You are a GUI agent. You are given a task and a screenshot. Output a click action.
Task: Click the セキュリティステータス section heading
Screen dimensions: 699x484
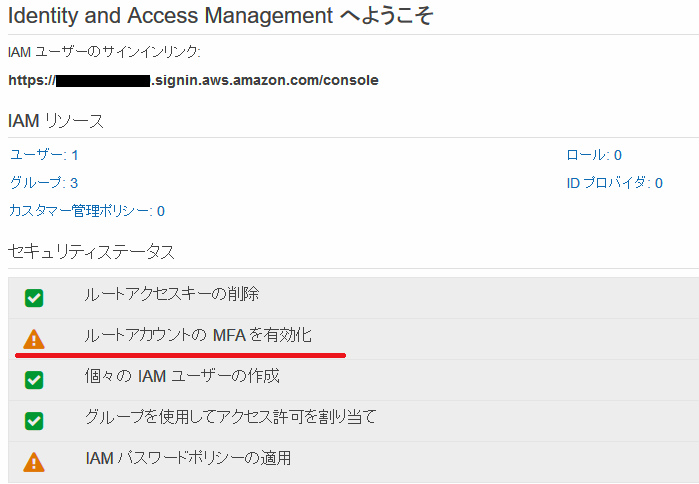(91, 250)
